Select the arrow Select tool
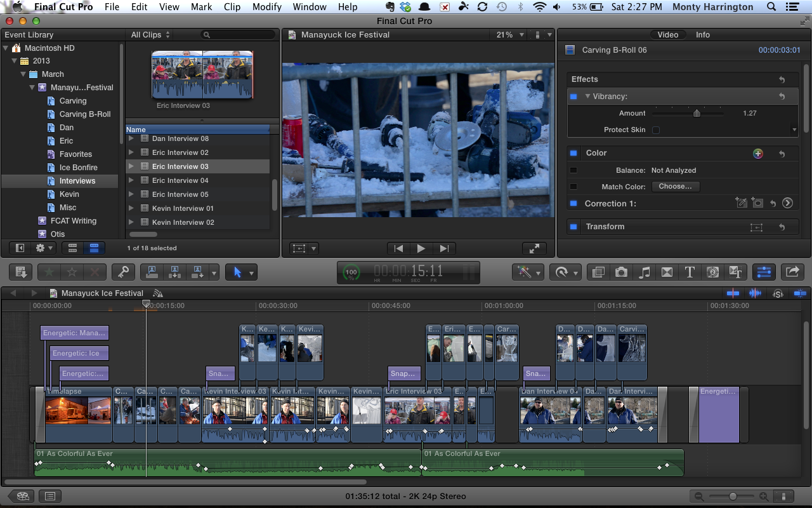 [x=237, y=272]
